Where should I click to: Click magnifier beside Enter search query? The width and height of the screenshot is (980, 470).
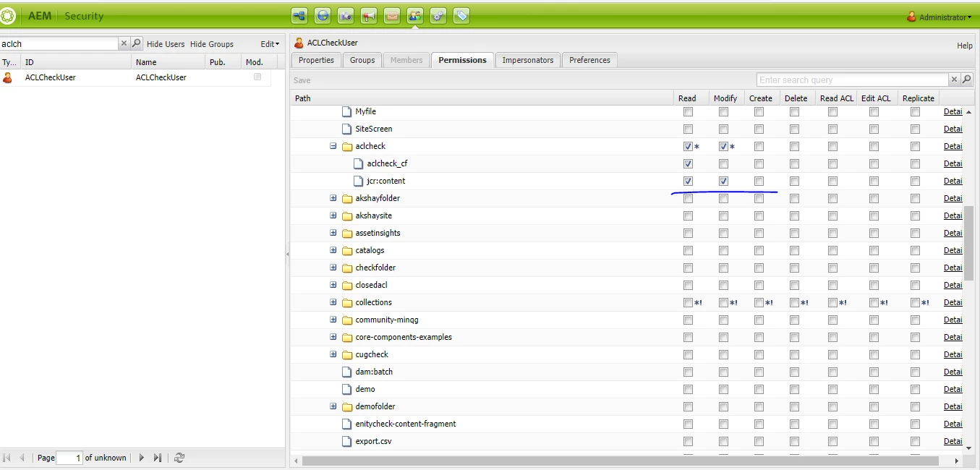967,80
